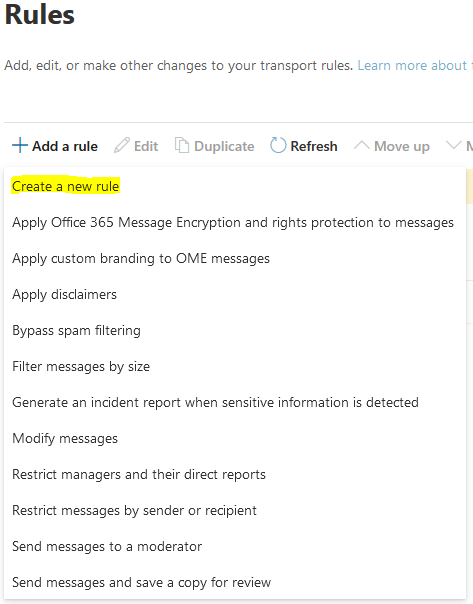Select Apply custom branding to OME messages
The height and width of the screenshot is (604, 473).
click(141, 258)
